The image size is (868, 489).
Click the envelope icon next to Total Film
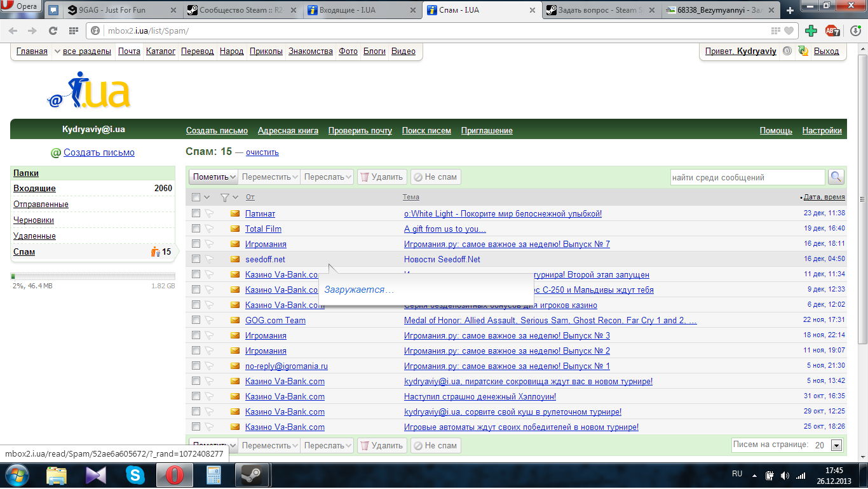click(x=235, y=229)
